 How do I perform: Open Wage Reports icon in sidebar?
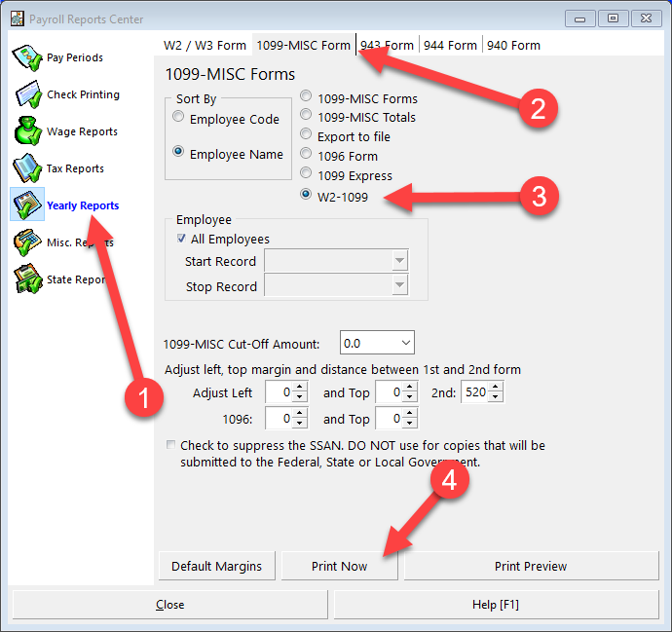pos(28,131)
